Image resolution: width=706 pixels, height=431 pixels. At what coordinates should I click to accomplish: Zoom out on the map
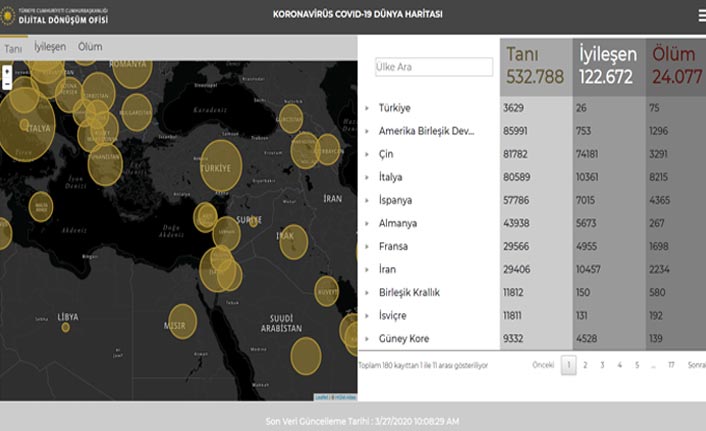tap(8, 85)
